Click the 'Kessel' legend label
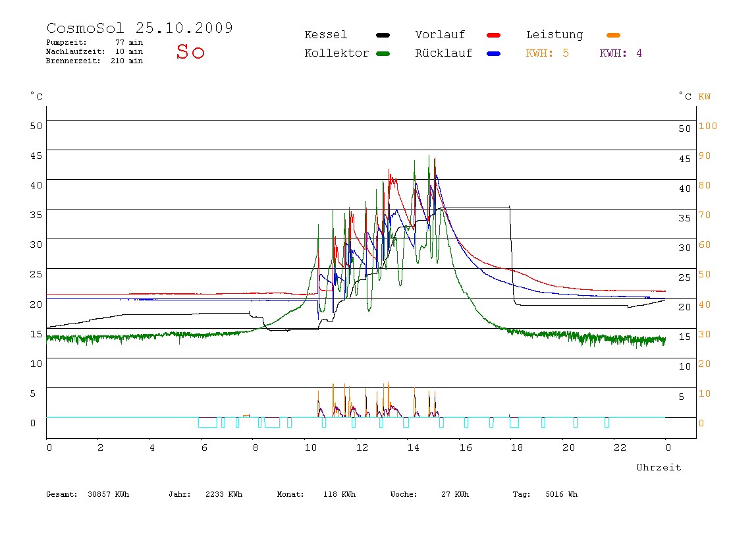756x535 pixels. (x=325, y=35)
